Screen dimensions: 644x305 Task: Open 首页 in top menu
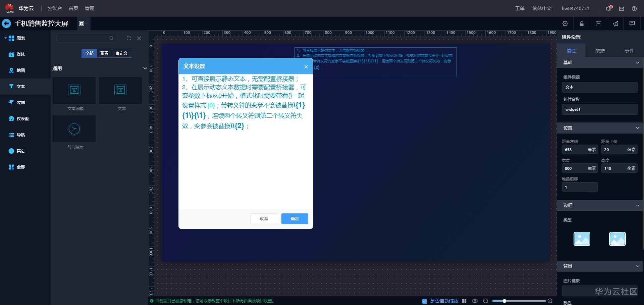point(73,8)
